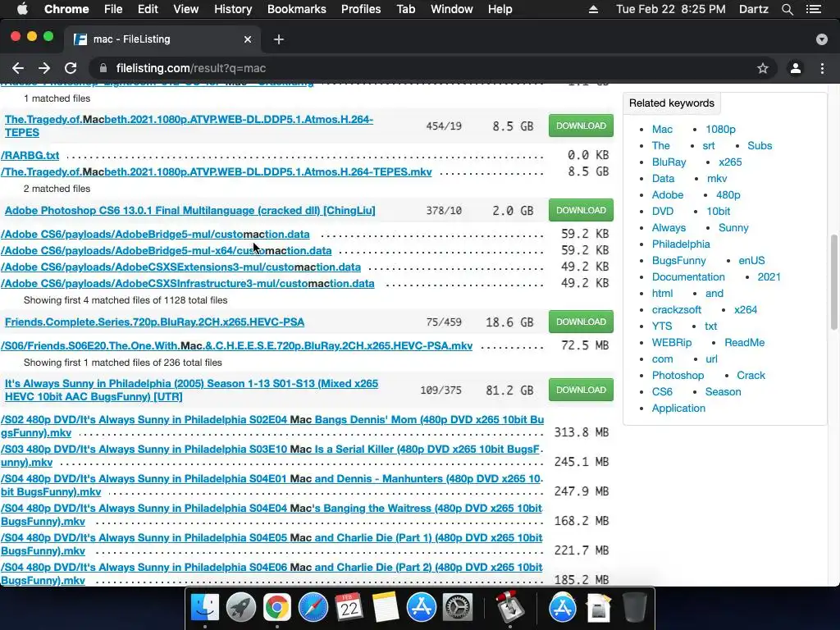The width and height of the screenshot is (840, 630).
Task: Select the mac - FileListing tab
Action: tap(163, 39)
